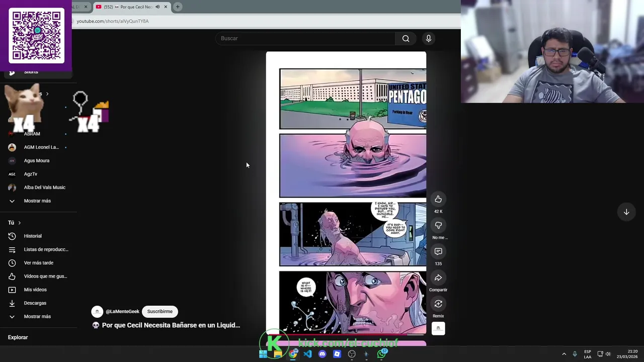This screenshot has height=362, width=644.
Task: Open File Explorer from taskbar
Action: [278, 354]
